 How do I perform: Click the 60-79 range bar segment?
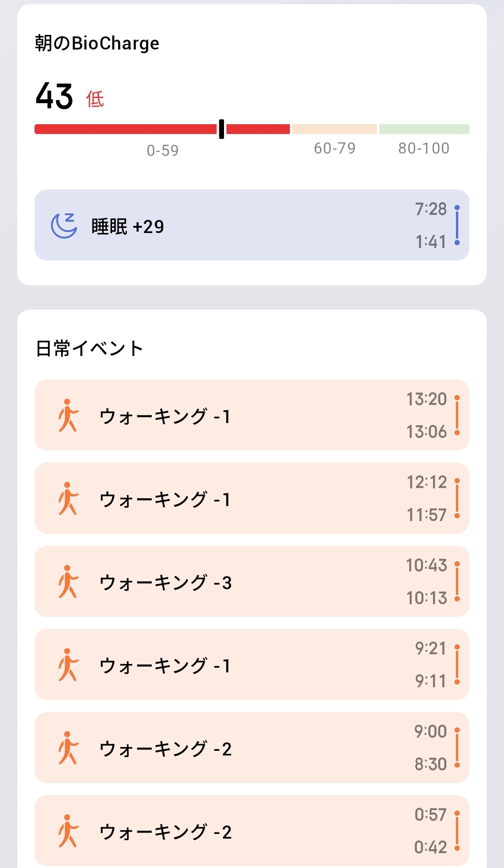pyautogui.click(x=335, y=129)
